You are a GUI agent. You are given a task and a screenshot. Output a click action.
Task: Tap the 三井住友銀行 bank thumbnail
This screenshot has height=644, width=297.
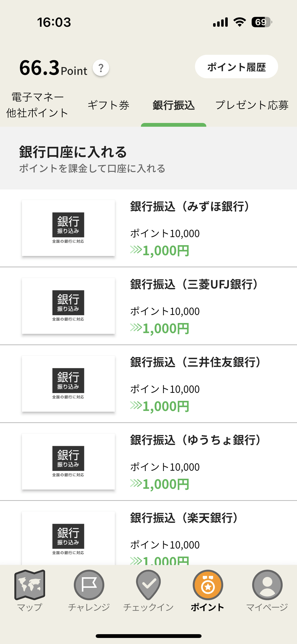point(68,383)
